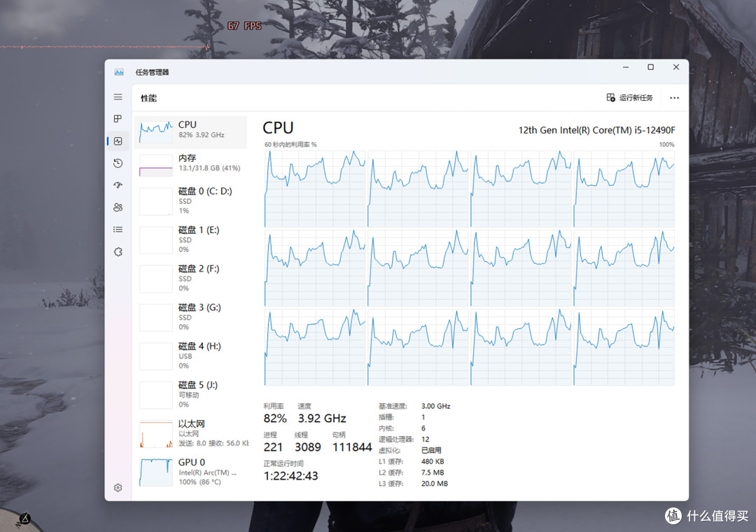Screen dimensions: 756x532
Task: Open the Users page icon
Action: click(x=118, y=207)
